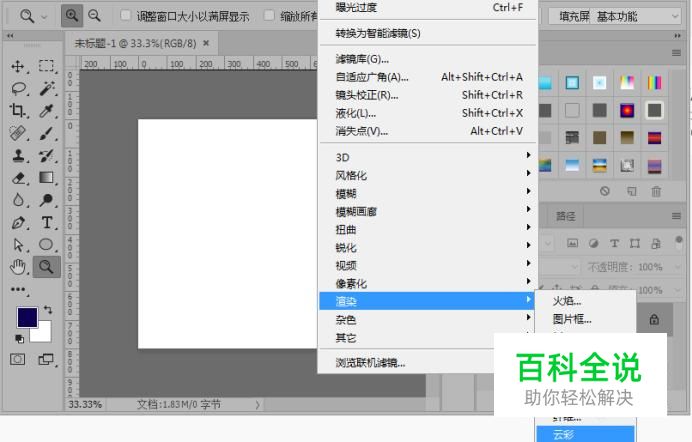This screenshot has width=692, height=442.
Task: Select the Ellipse shape tool
Action: (46, 244)
